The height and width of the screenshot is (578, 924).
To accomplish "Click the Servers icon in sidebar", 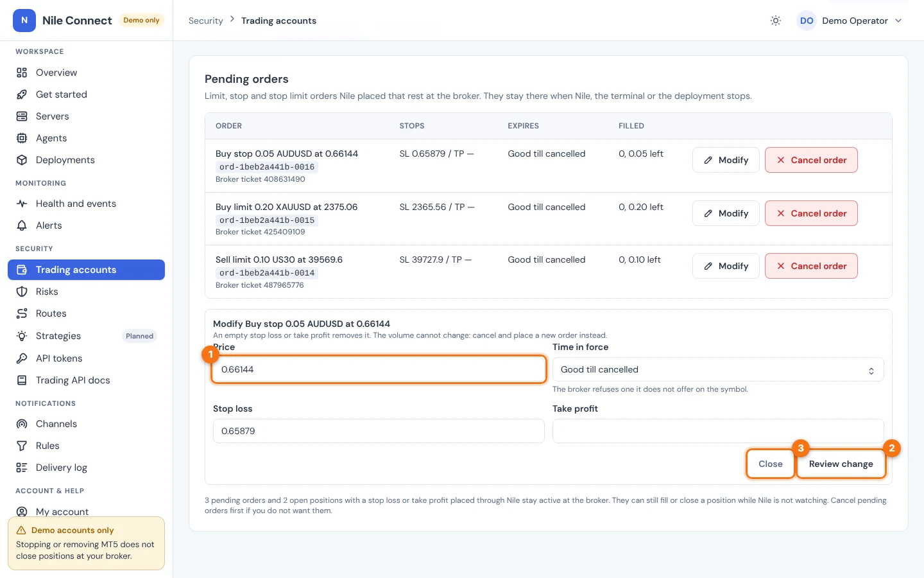I will click(22, 116).
